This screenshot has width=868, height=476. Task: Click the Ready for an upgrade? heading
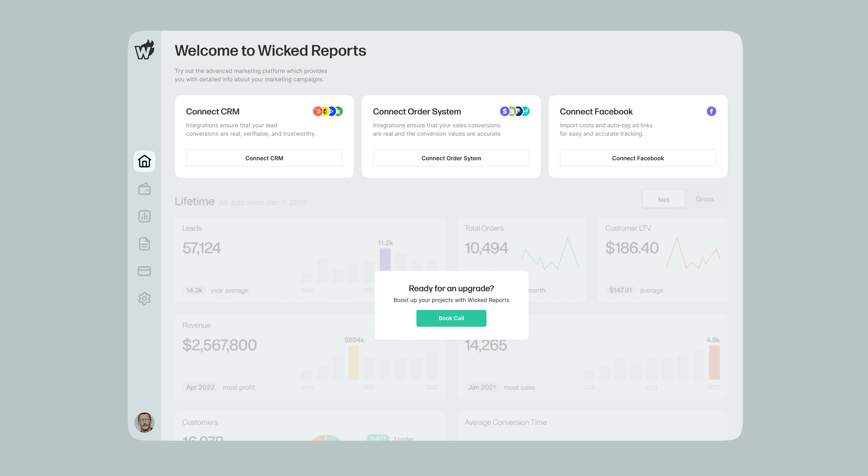tap(451, 288)
